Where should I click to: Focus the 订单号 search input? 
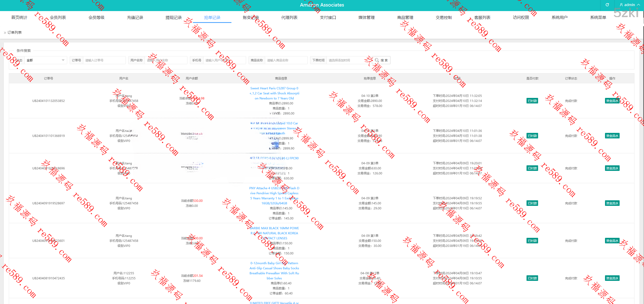[x=104, y=60]
